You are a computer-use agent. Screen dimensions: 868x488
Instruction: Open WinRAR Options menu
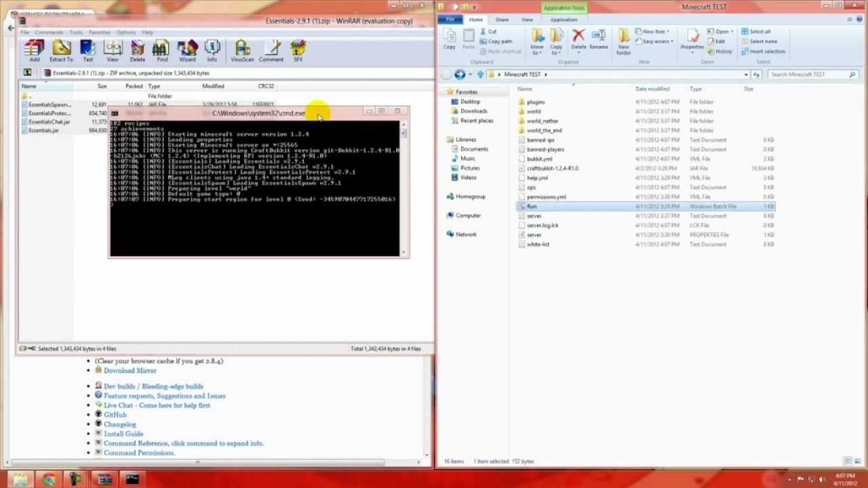click(x=125, y=32)
